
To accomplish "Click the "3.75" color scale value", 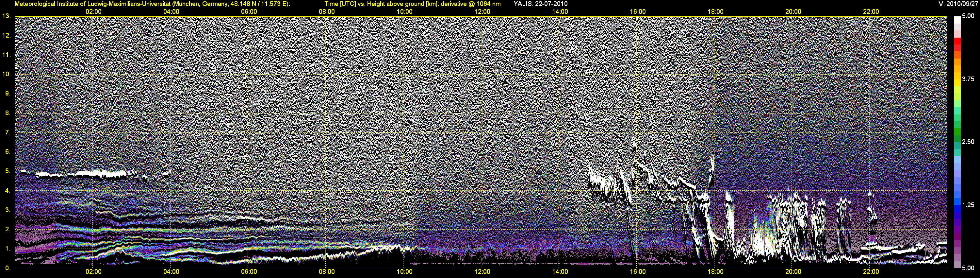I will (x=968, y=79).
